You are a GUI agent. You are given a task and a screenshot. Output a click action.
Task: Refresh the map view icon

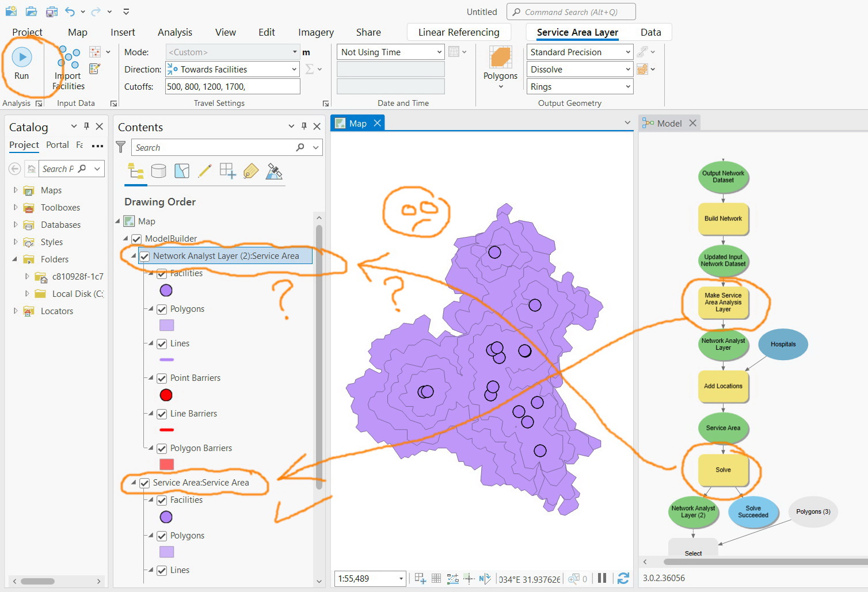coord(623,578)
